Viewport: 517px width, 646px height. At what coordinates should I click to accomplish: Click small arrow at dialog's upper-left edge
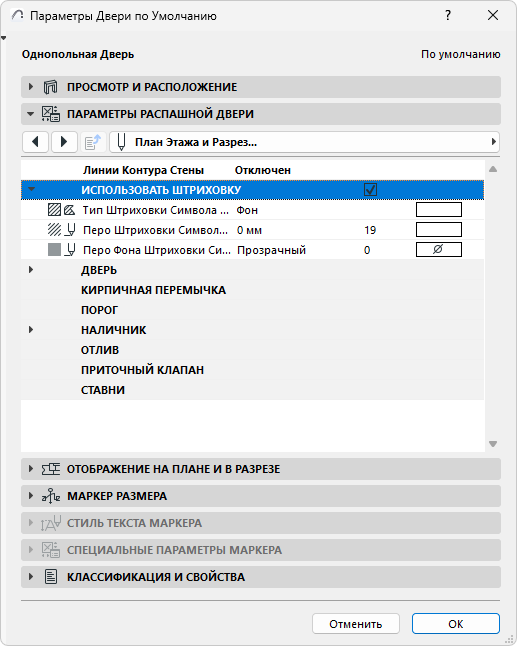pyautogui.click(x=3, y=38)
